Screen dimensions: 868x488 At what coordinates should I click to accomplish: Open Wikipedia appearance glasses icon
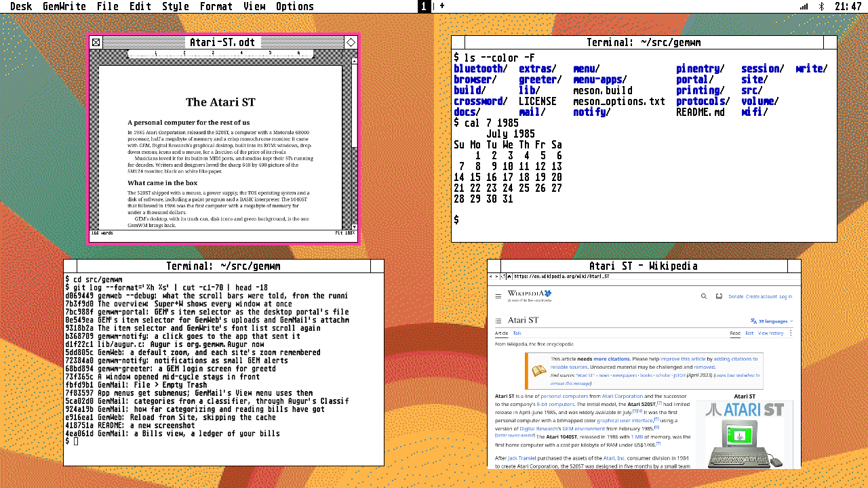[719, 296]
